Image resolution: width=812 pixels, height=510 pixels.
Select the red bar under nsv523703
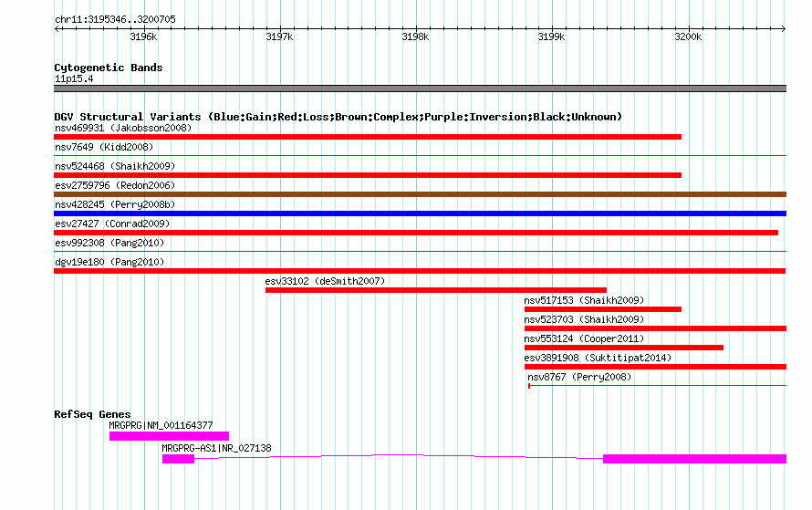(656, 328)
